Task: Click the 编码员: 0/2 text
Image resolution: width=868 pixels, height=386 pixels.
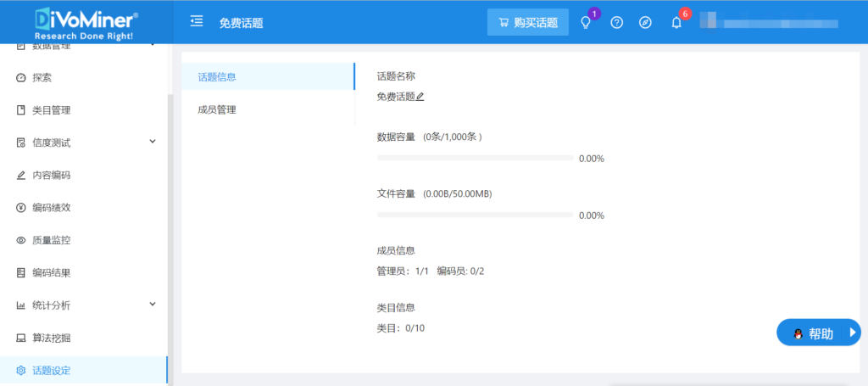Action: pos(460,271)
